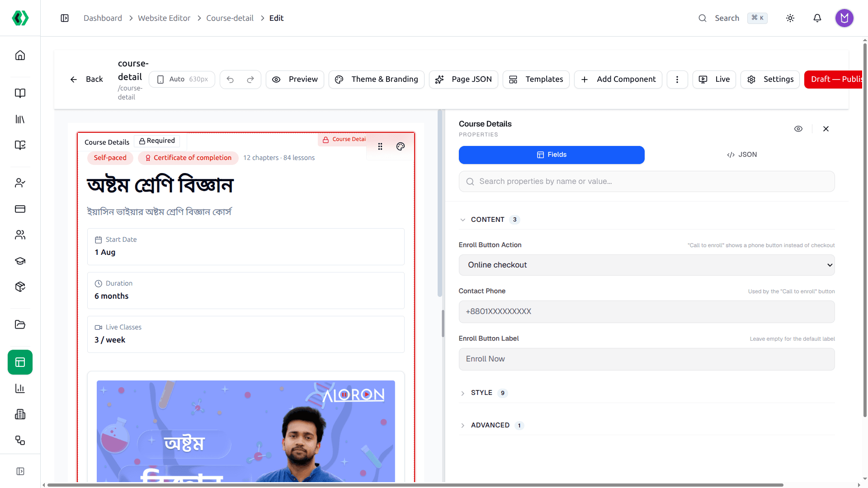Open the building icon in sidebar
The height and width of the screenshot is (488, 868).
point(20,414)
